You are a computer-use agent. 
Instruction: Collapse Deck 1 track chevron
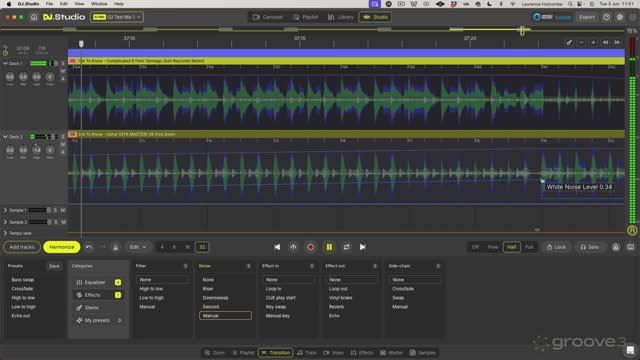click(5, 64)
